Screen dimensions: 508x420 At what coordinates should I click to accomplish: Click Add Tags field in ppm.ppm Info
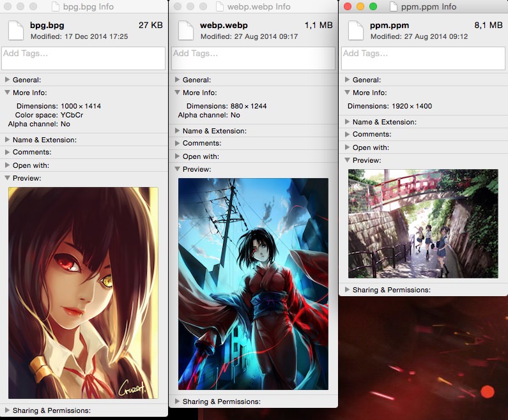coord(423,58)
